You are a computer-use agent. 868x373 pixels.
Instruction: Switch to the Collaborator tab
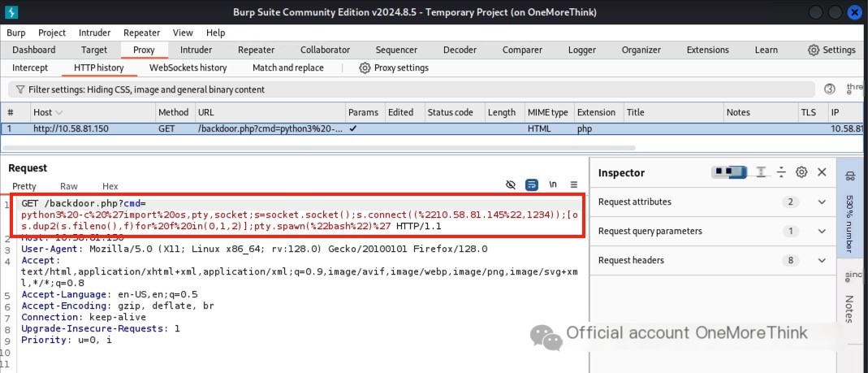tap(325, 50)
